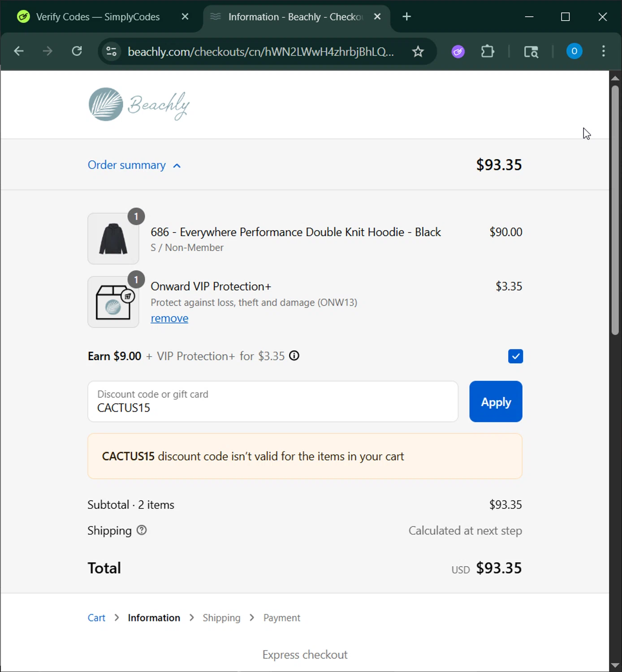Click the Beachly logo

(139, 104)
